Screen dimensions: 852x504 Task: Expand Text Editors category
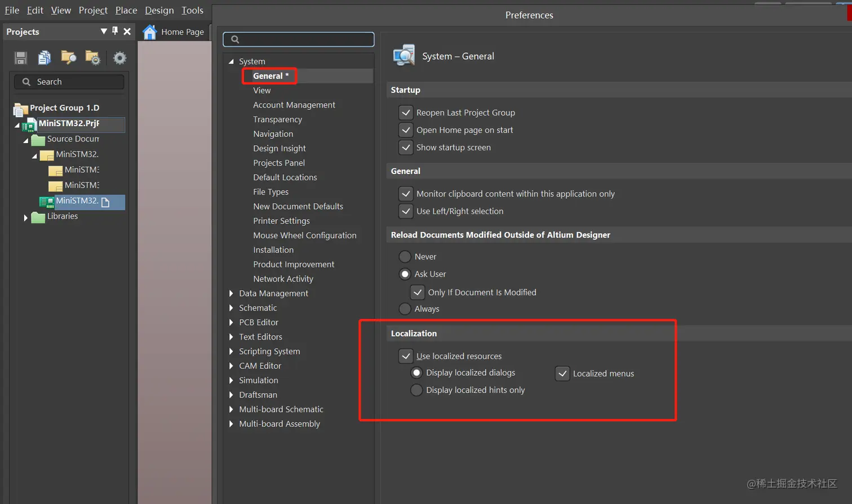[x=231, y=337]
